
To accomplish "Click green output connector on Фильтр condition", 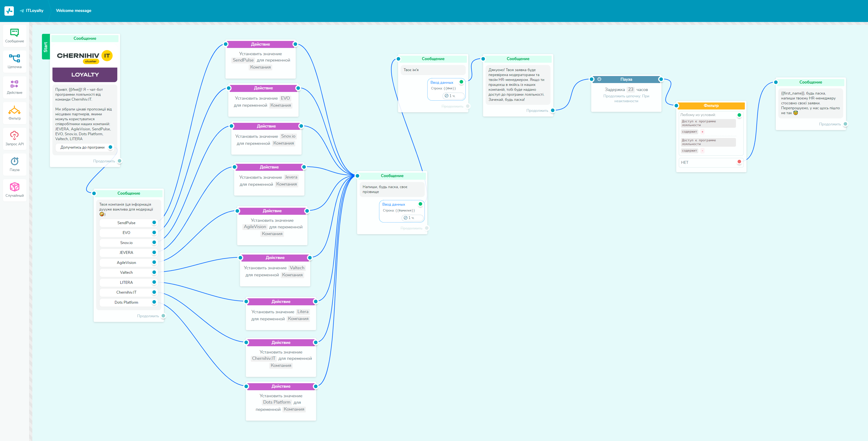I will [x=739, y=115].
